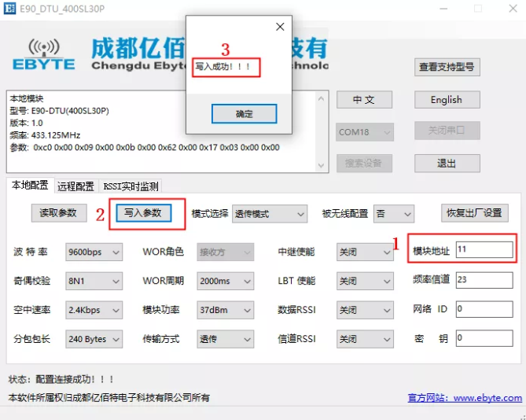The width and height of the screenshot is (526, 420).
Task: Minimize the E90_DTU_400SL30P window
Action: coord(443,9)
